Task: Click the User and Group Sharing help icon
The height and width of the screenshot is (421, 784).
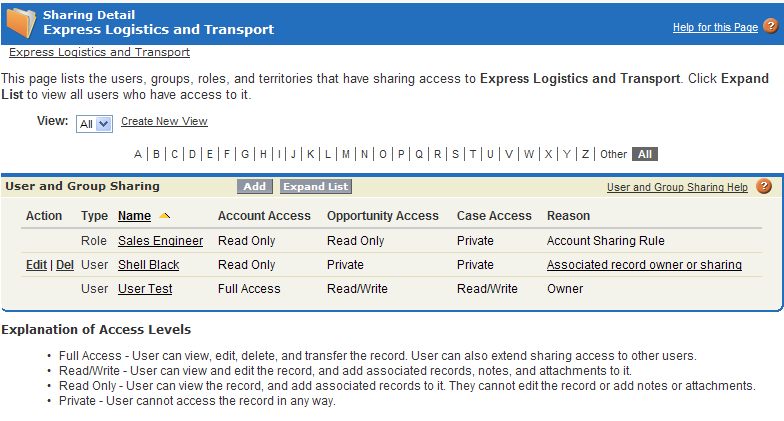Action: coord(764,187)
